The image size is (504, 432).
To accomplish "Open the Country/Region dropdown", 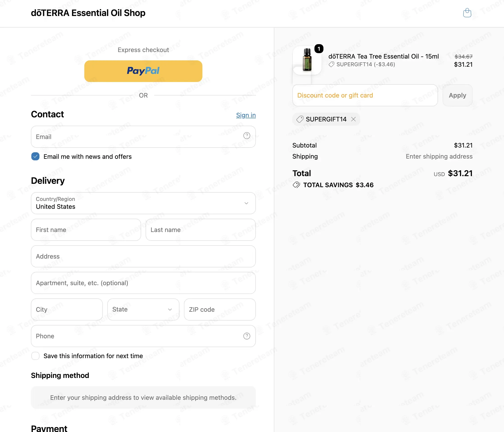I will click(x=143, y=203).
